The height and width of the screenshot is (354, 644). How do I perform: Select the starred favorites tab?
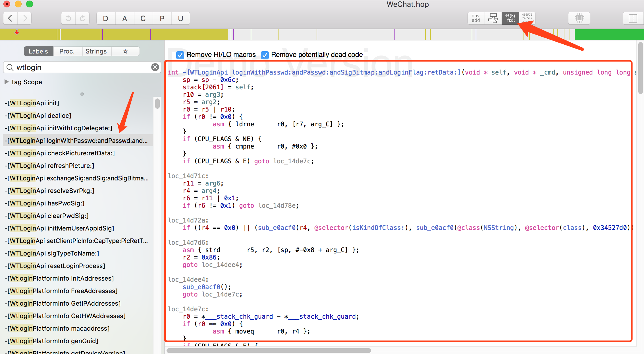(x=125, y=51)
